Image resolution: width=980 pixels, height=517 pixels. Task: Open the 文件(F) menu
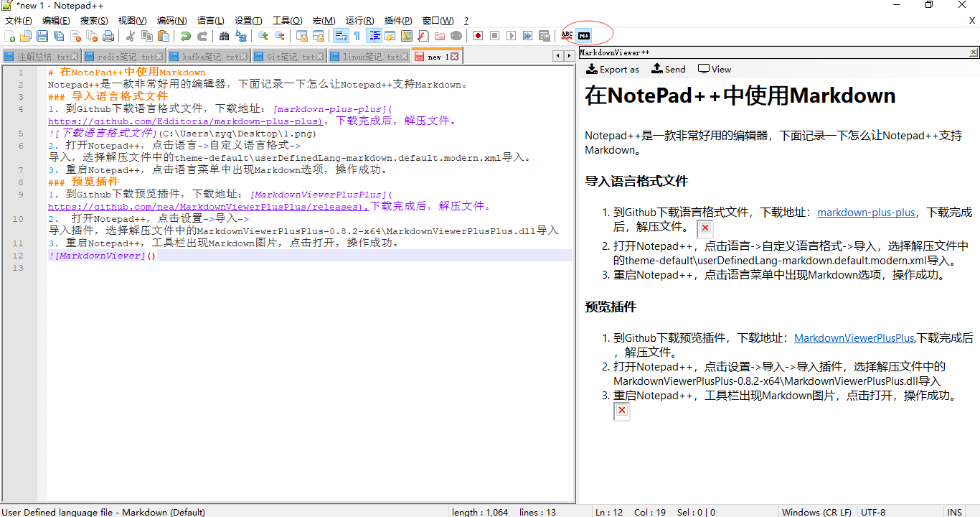(x=19, y=21)
